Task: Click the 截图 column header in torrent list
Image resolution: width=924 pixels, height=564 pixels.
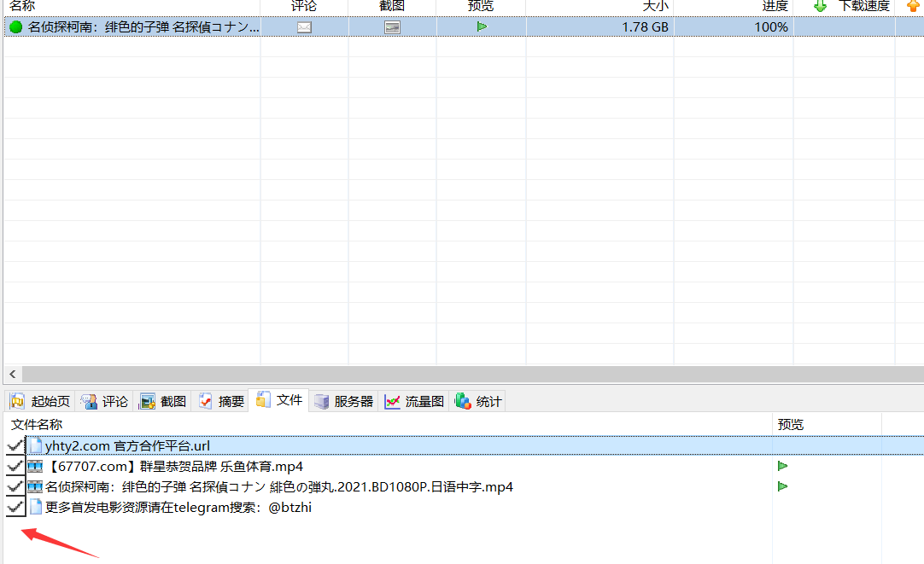Action: 392,6
